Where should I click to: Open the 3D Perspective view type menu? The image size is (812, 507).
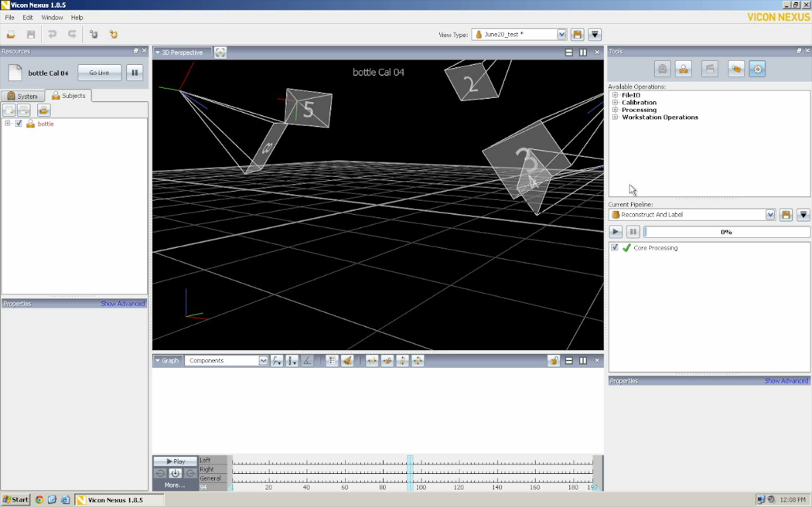[x=179, y=53]
